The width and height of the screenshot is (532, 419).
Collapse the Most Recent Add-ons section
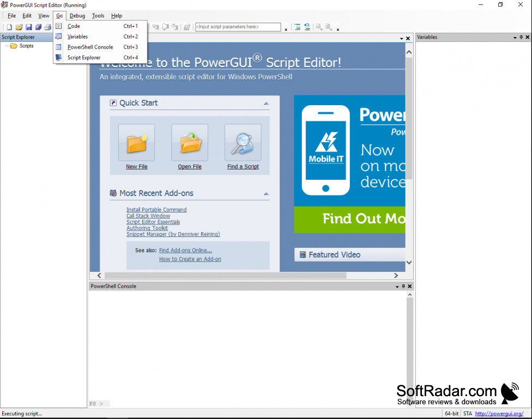click(x=267, y=193)
